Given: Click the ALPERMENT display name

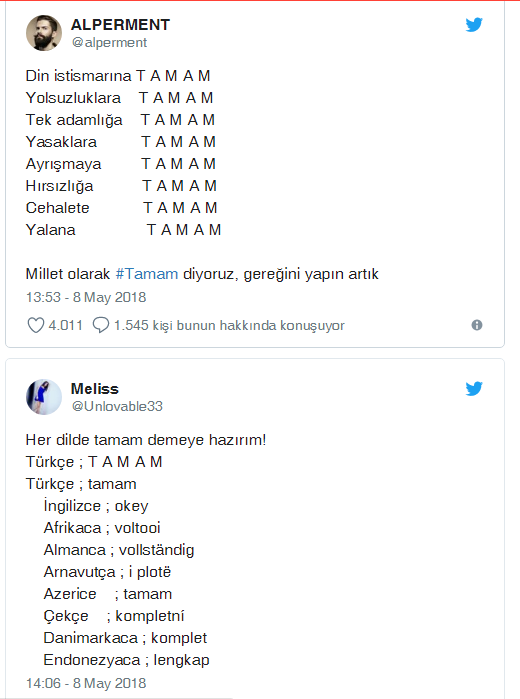Looking at the screenshot, I should [x=120, y=25].
